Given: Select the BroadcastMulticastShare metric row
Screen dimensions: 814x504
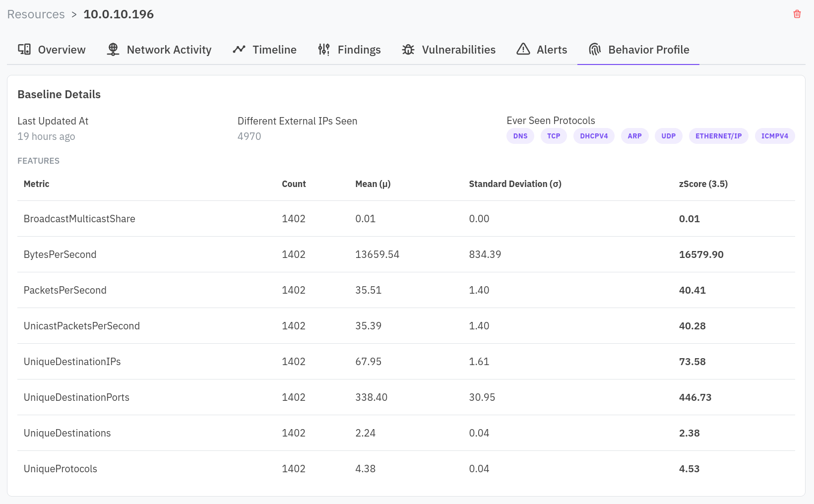Looking at the screenshot, I should [406, 219].
